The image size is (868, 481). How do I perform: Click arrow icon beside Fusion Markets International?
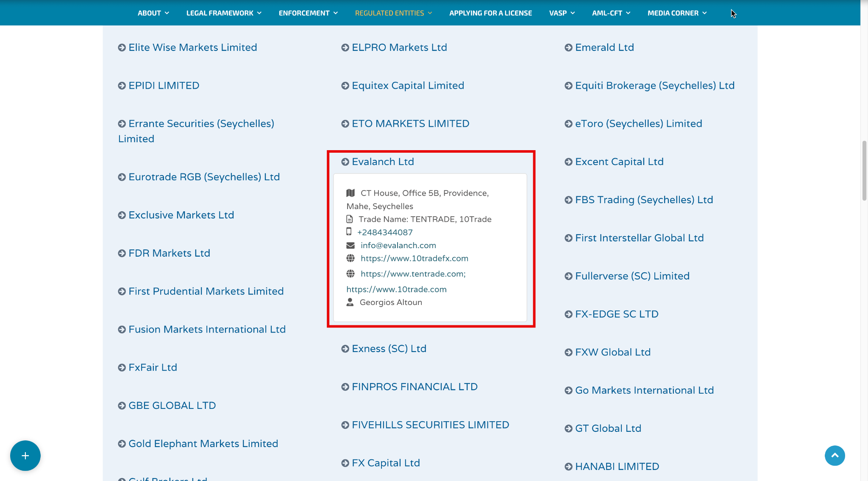(122, 330)
